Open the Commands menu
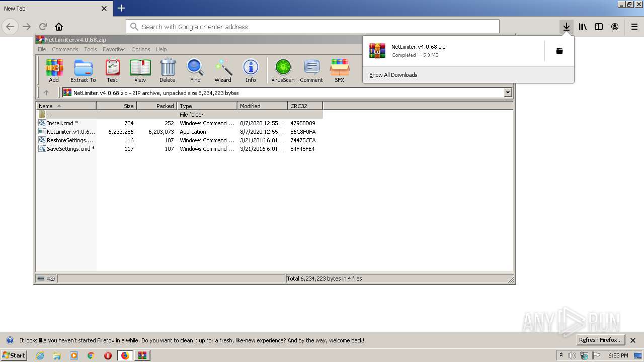Viewport: 644px width, 362px height. click(65, 49)
